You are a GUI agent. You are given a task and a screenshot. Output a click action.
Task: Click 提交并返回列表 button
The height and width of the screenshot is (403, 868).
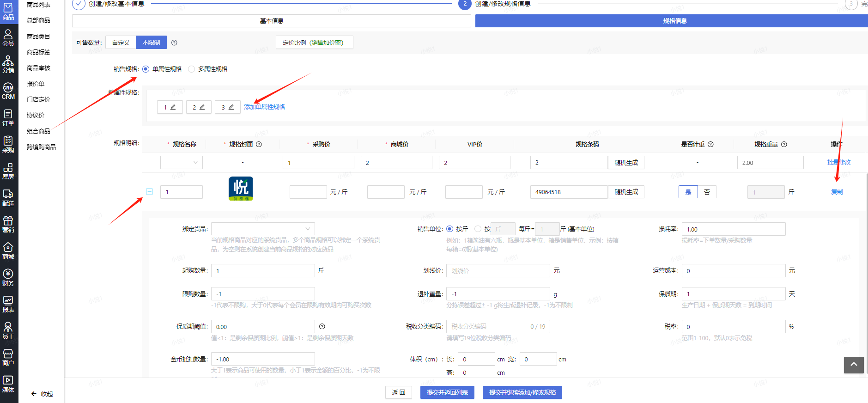tap(447, 392)
